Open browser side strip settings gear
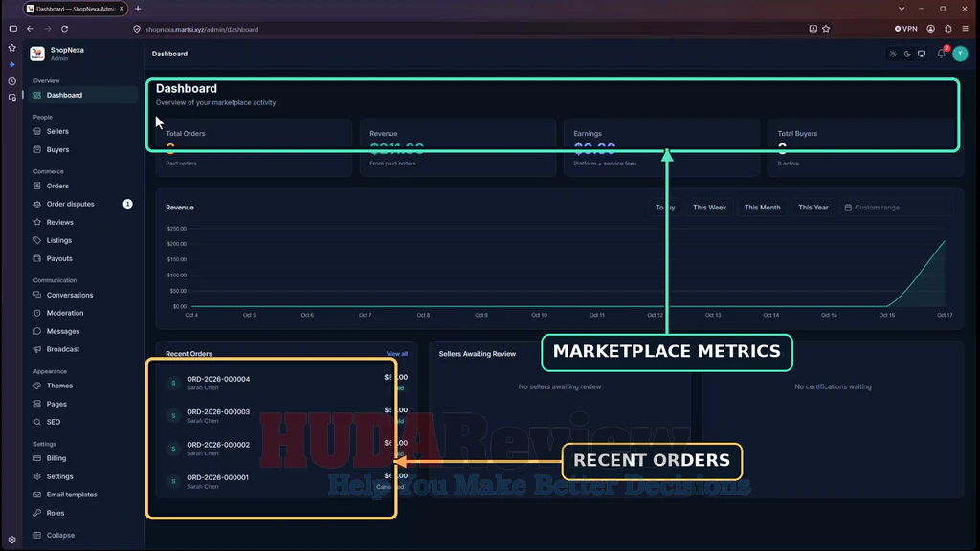Viewport: 980px width, 551px height. (x=11, y=540)
